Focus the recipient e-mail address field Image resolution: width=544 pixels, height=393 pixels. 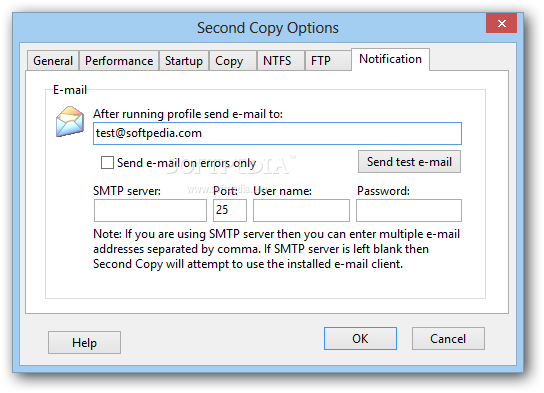pyautogui.click(x=277, y=133)
